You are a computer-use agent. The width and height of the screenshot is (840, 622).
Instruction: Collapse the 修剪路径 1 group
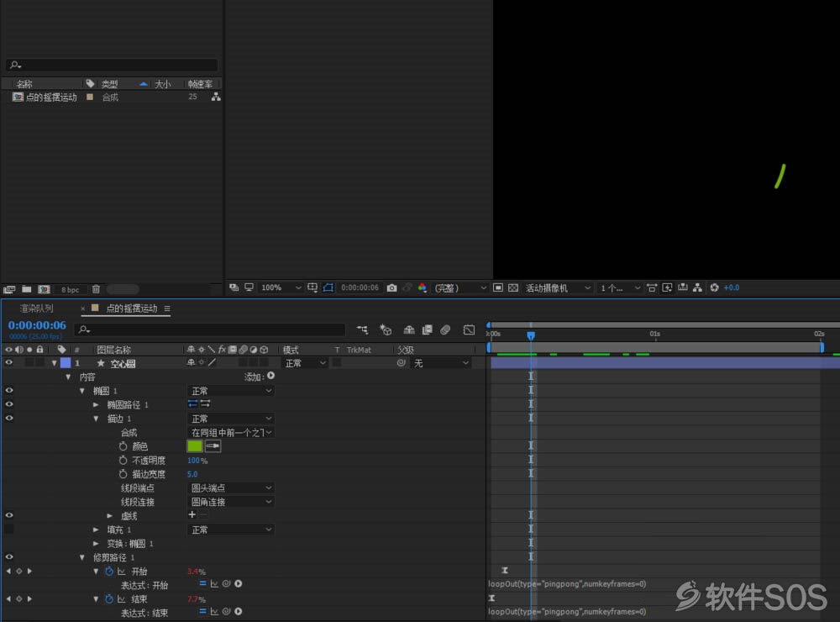tap(82, 557)
